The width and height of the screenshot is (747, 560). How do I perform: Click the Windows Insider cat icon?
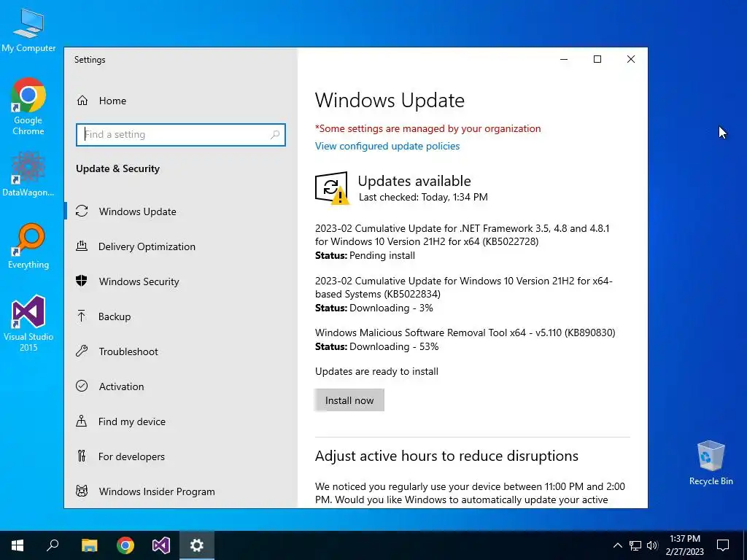click(82, 491)
